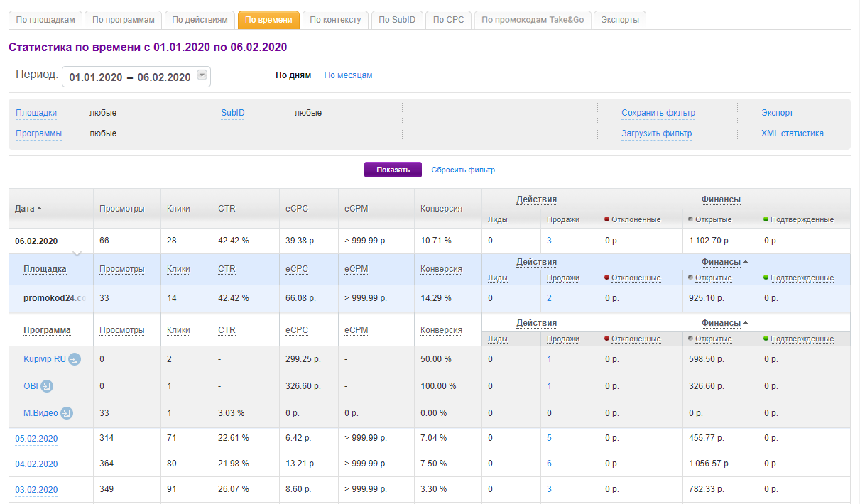860x504 pixels.
Task: Select the По дням grouping option
Action: (x=293, y=75)
